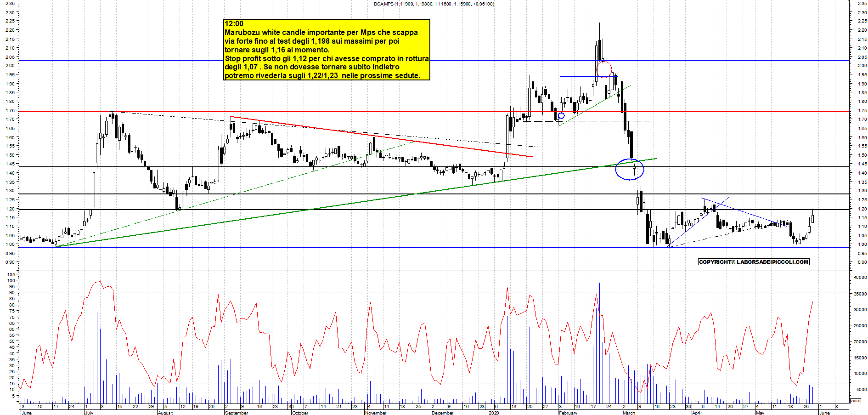
Task: Select the "May" month label
Action: point(760,413)
